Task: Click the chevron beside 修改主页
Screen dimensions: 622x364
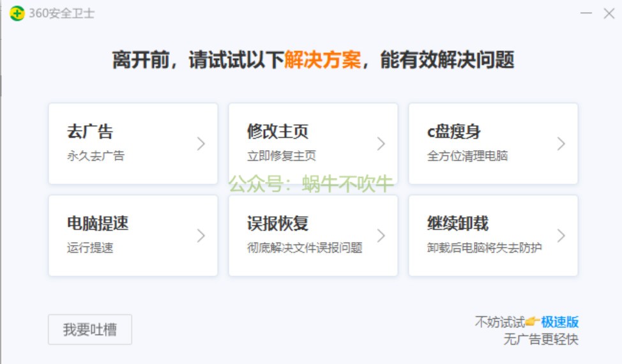Action: 381,144
